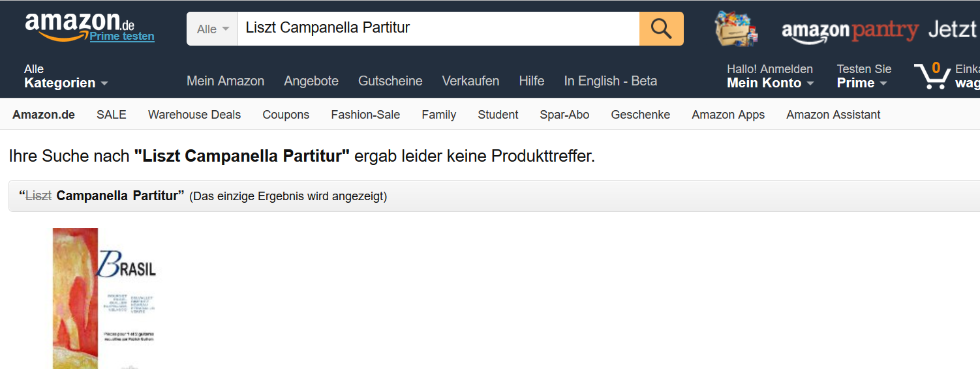The width and height of the screenshot is (980, 369).
Task: Click the "Campanella Partitur" suggested search text
Action: [120, 196]
